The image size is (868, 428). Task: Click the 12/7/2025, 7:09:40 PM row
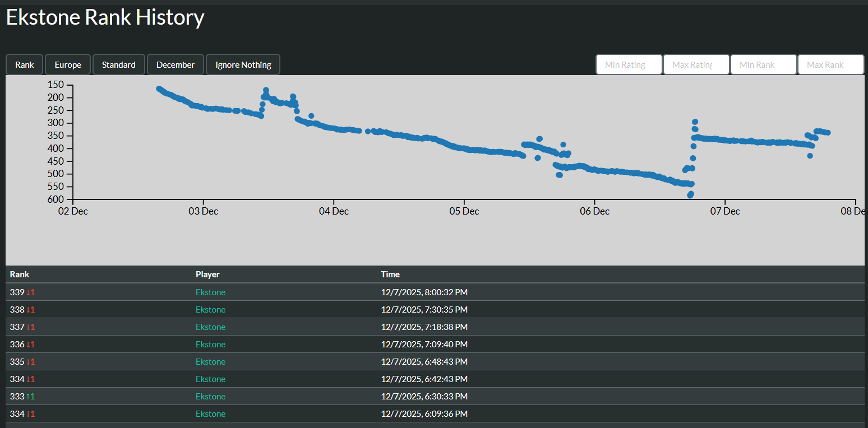point(424,344)
